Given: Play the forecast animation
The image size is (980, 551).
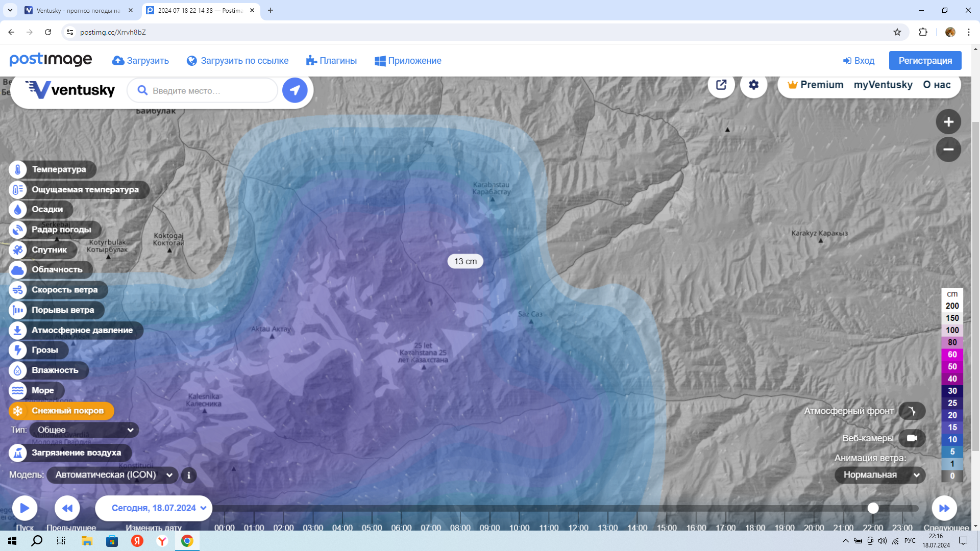Looking at the screenshot, I should point(24,508).
